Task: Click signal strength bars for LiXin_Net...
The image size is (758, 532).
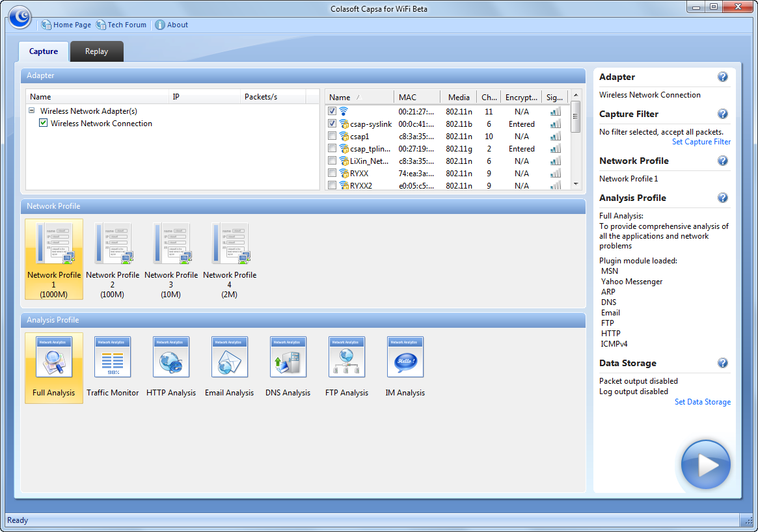Action: coord(556,161)
